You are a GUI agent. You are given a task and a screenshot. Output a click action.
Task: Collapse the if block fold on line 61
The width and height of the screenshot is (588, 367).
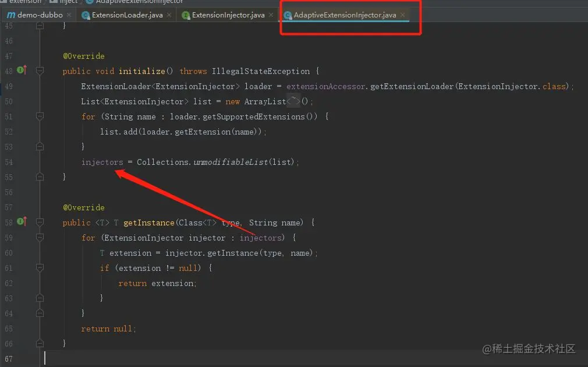40,268
